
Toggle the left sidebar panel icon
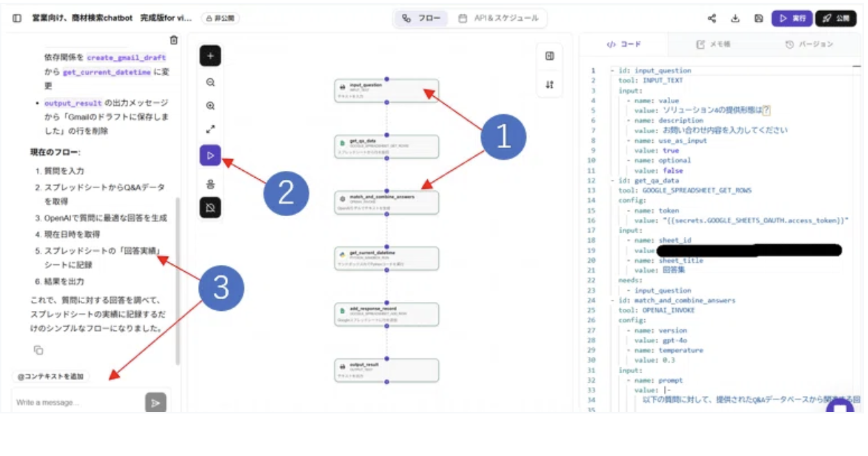[17, 18]
